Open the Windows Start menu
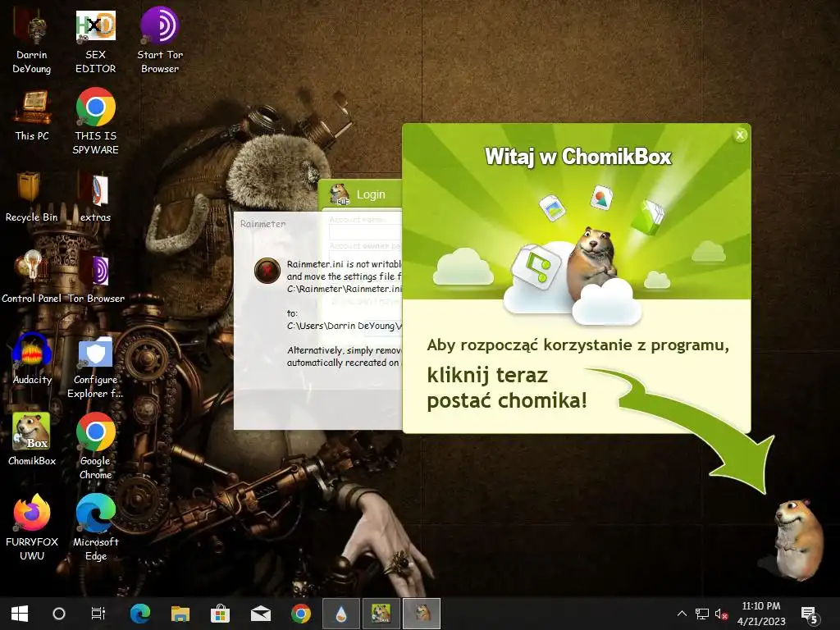 [x=20, y=614]
